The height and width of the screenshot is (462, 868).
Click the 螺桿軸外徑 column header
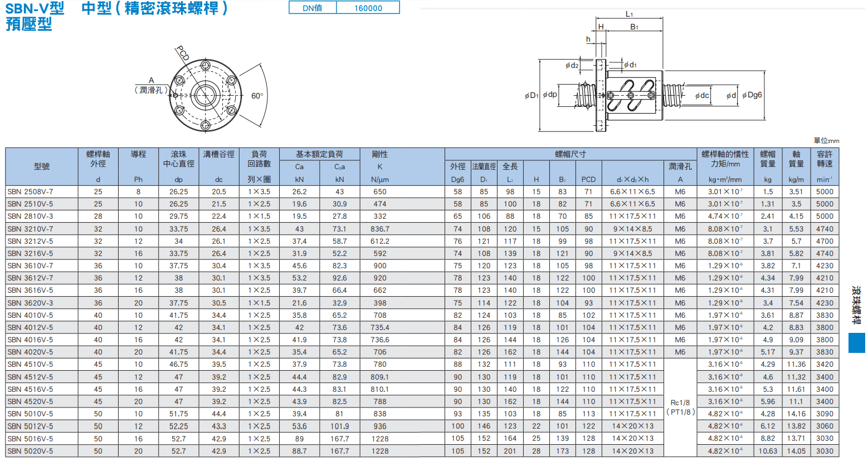(98, 166)
